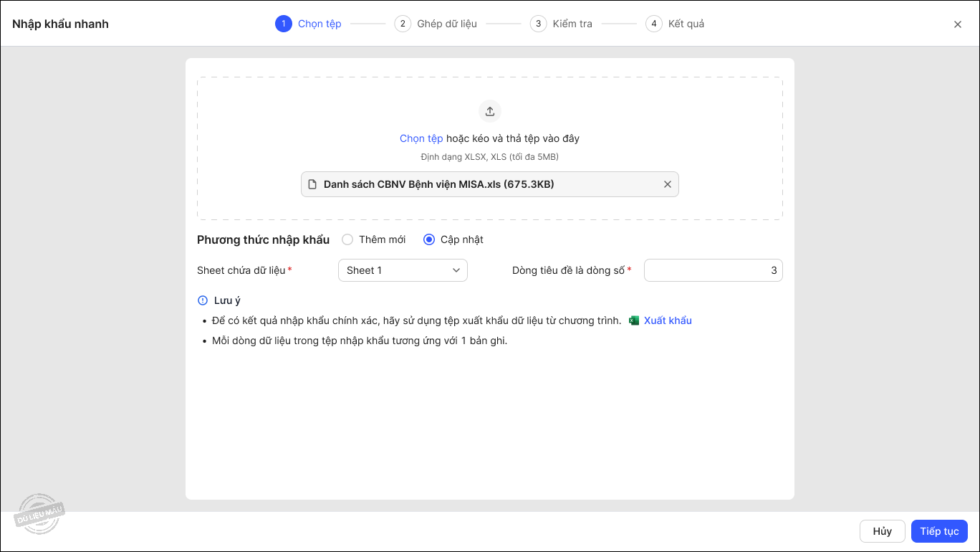Click the Excel icon next to Xuất khẩu

click(633, 320)
